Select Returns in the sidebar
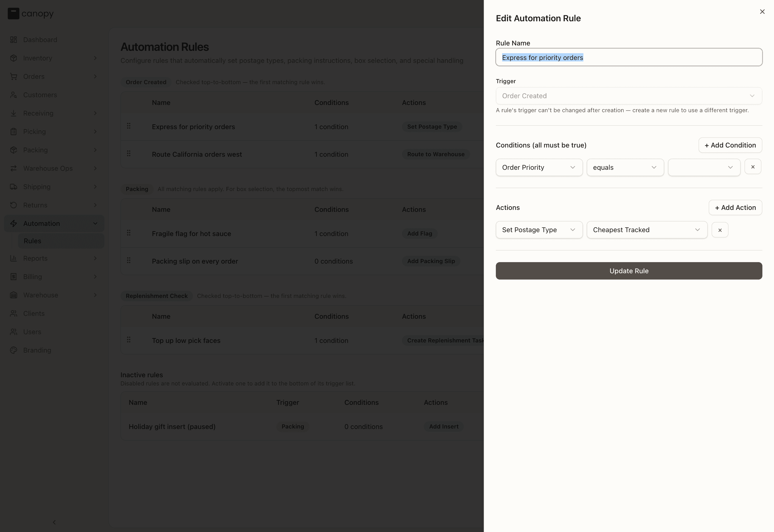Image resolution: width=774 pixels, height=532 pixels. [54, 205]
